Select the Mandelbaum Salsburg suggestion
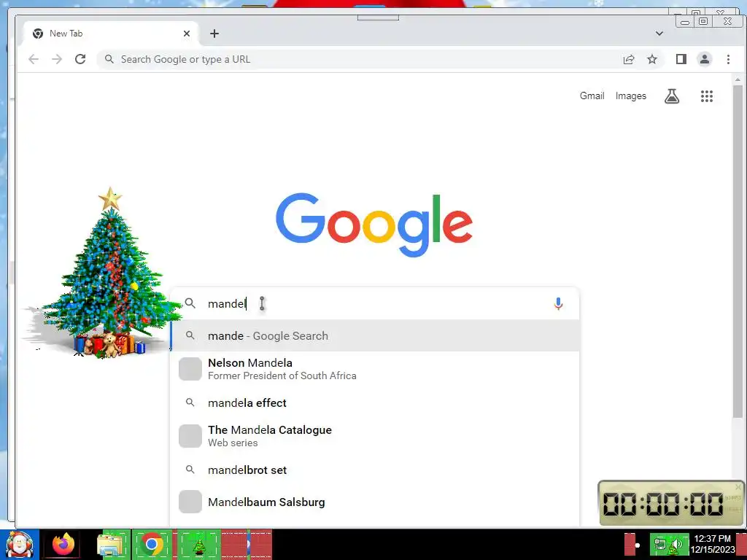 point(374,502)
